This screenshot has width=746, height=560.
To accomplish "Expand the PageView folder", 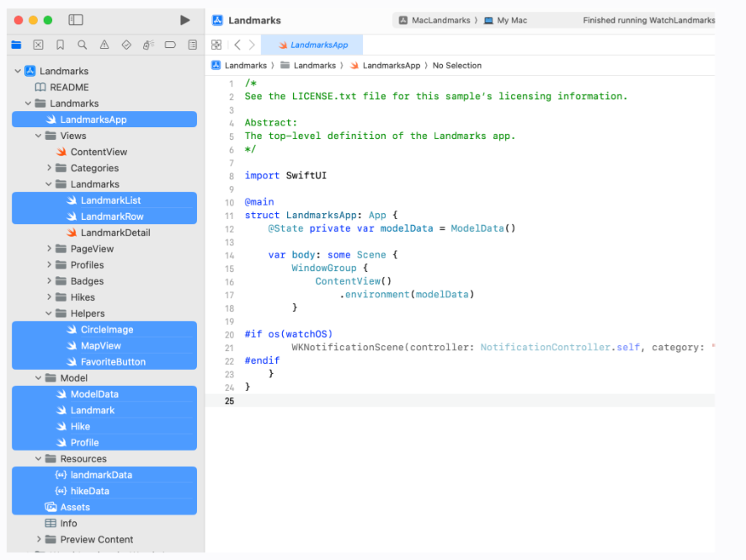I will (x=49, y=248).
